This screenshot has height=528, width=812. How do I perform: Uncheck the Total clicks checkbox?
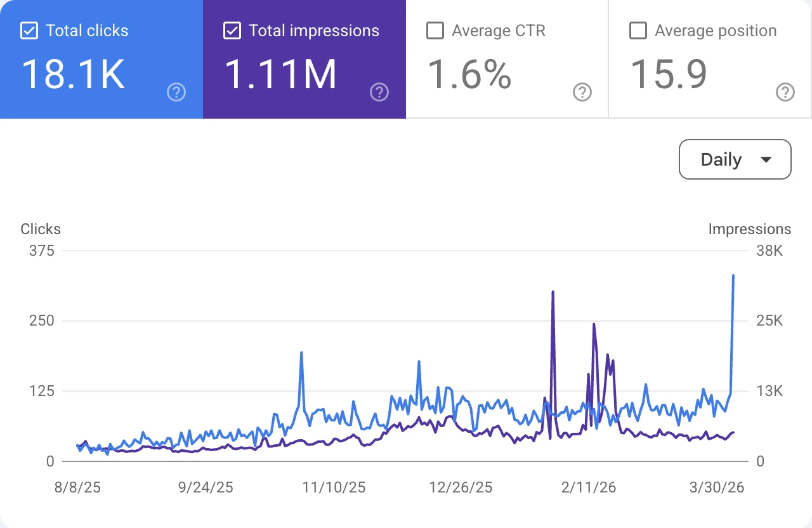coord(29,30)
